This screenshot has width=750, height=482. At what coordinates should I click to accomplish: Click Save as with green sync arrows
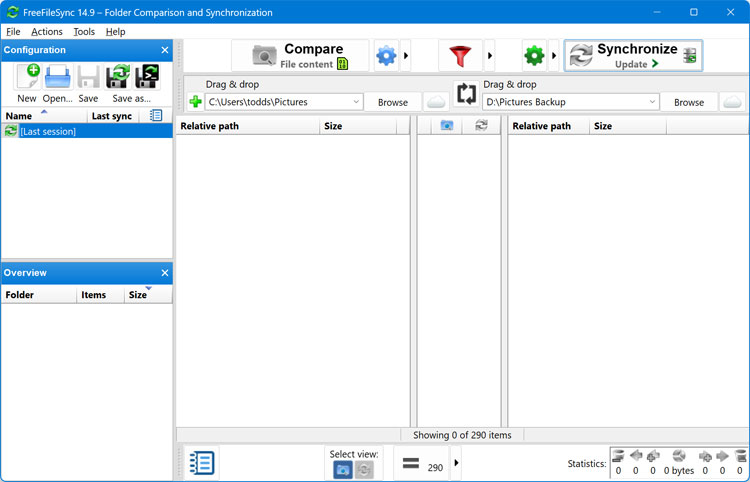click(x=119, y=77)
